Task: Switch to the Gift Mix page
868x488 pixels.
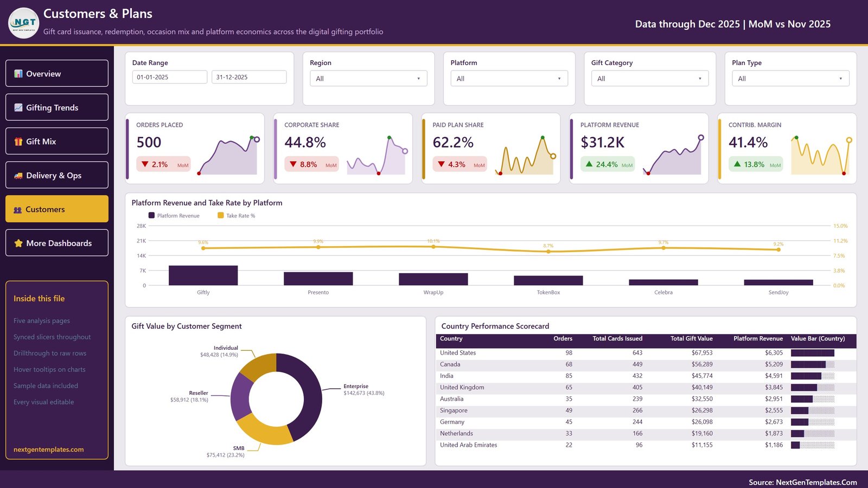Action: pos(57,141)
